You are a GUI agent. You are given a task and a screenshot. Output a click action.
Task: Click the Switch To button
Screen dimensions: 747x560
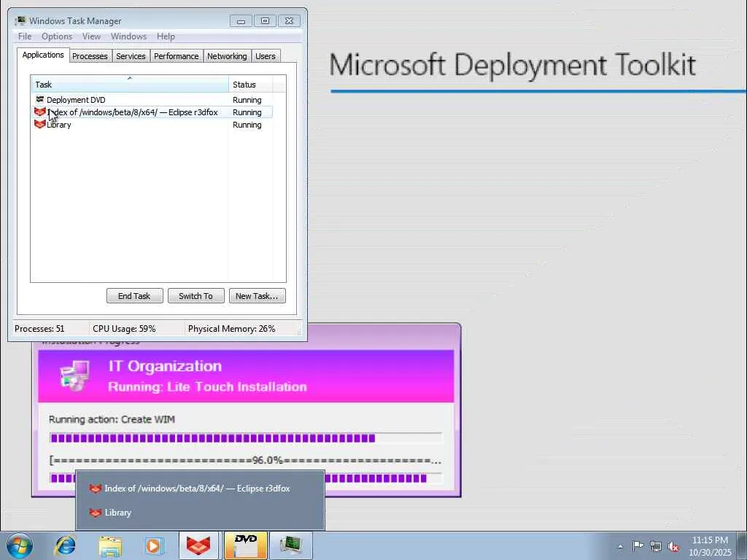(x=196, y=296)
